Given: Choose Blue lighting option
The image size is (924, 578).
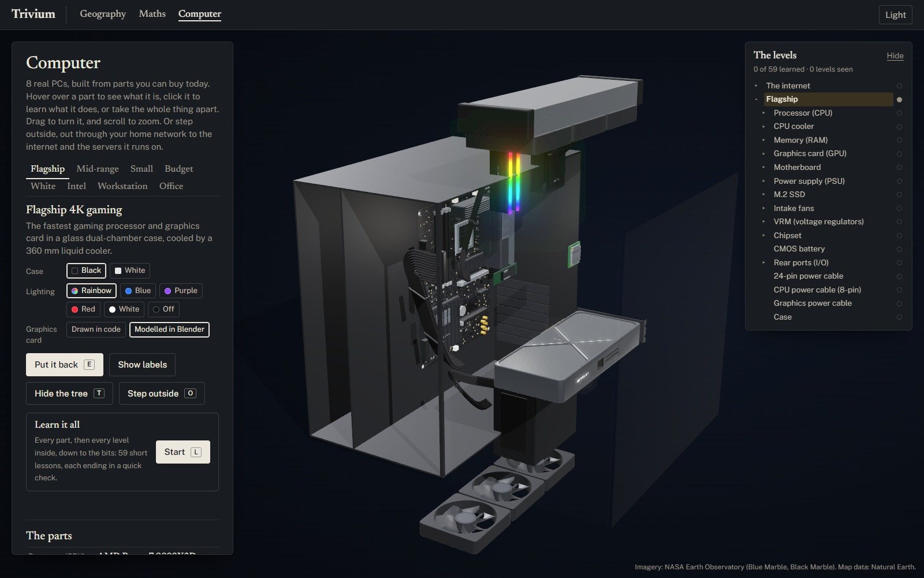Looking at the screenshot, I should coord(138,291).
